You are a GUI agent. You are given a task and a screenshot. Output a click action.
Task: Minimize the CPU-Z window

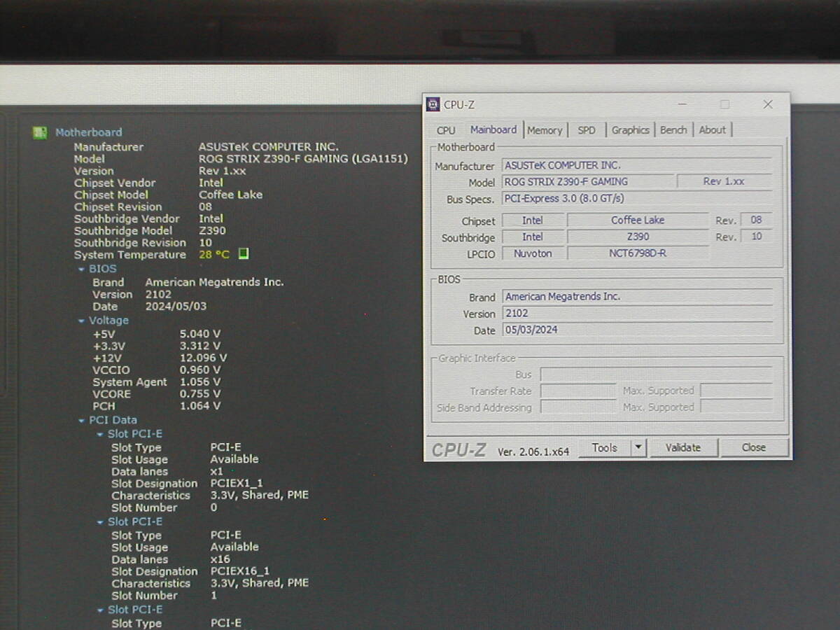[x=682, y=104]
